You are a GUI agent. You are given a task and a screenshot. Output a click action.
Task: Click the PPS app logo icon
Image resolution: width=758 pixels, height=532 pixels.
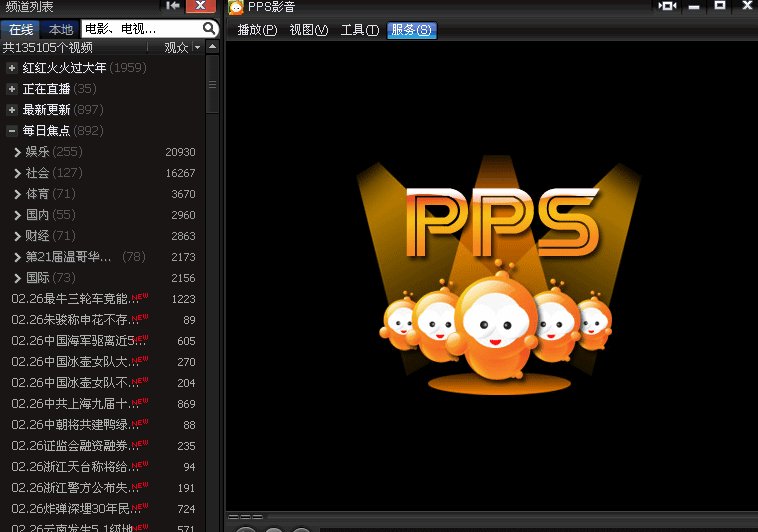[x=236, y=7]
